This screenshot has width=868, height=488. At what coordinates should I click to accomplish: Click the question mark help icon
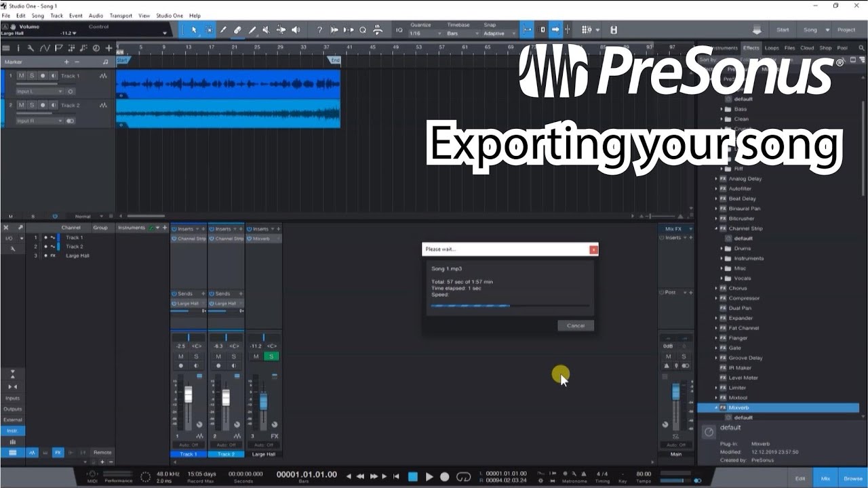tap(319, 30)
